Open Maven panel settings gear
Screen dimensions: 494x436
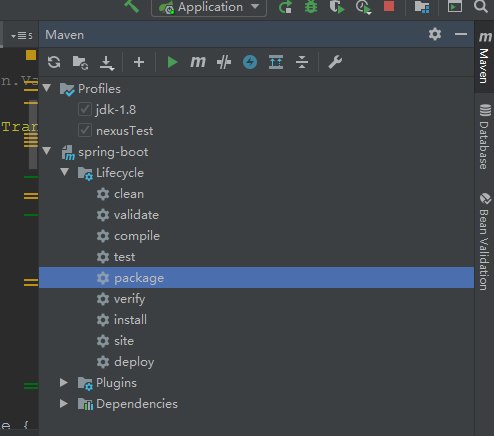(435, 34)
